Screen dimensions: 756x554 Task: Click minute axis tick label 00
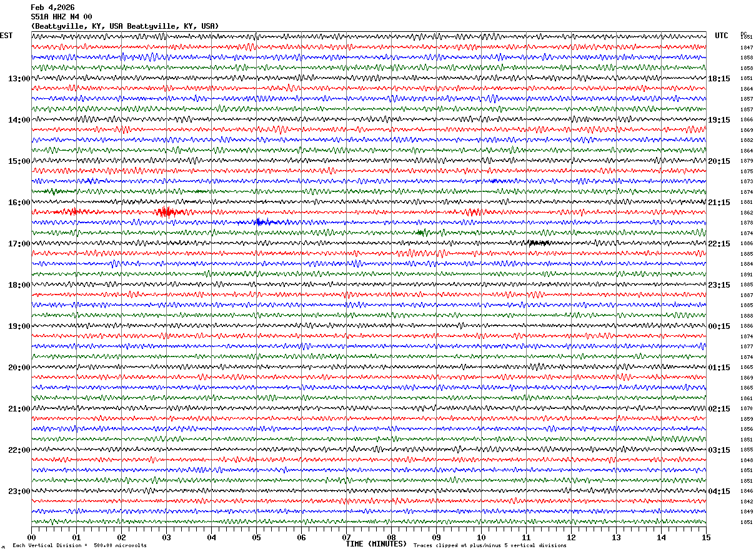pyautogui.click(x=31, y=537)
